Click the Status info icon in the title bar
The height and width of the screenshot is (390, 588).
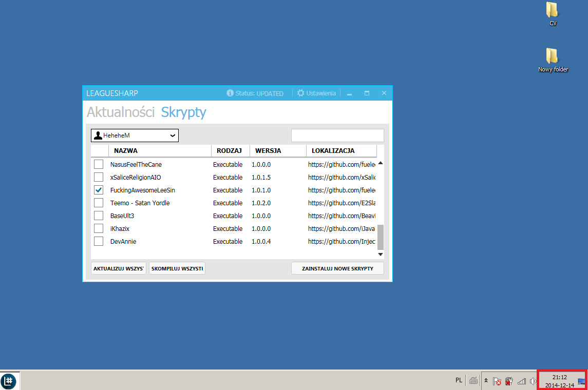tap(230, 93)
